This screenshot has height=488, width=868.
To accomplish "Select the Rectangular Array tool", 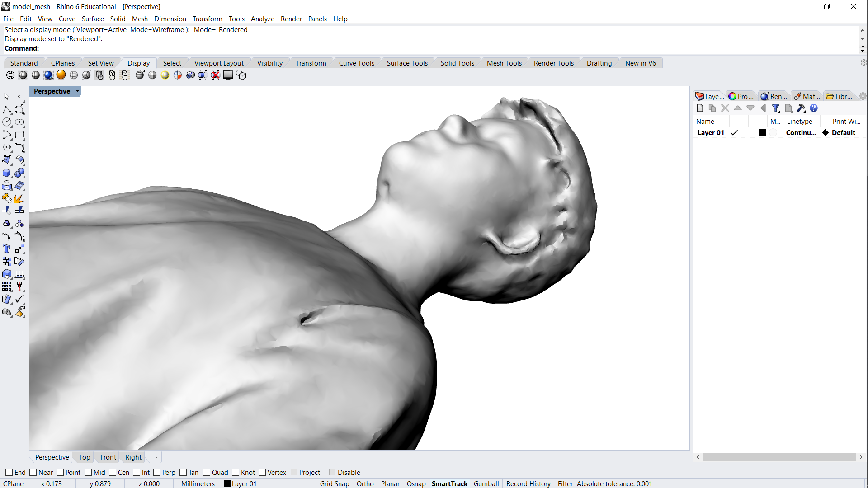I will 7,286.
